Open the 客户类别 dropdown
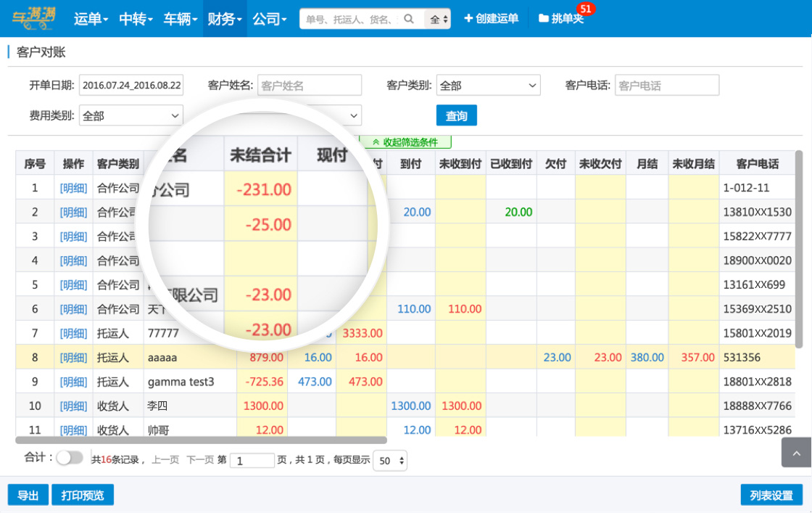Screen dimensions: 812x513 tap(488, 86)
